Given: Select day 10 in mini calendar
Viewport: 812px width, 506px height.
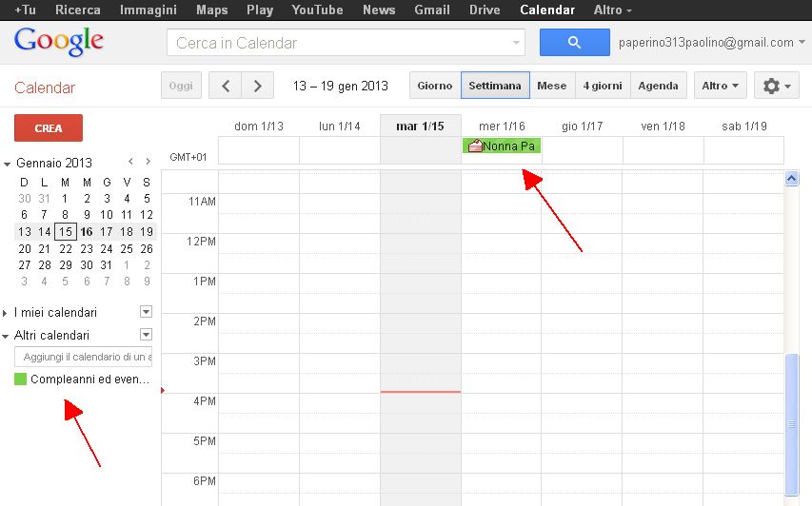Looking at the screenshot, I should click(107, 215).
